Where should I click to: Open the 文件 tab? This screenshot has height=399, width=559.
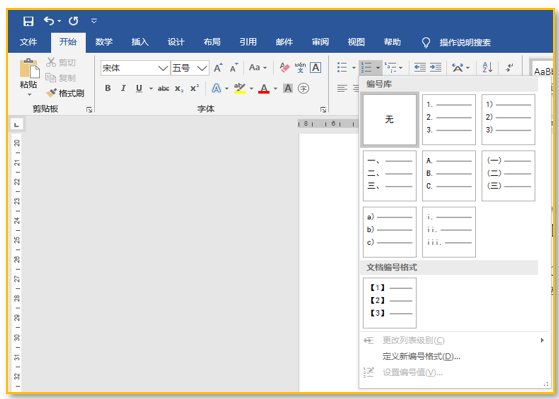pos(29,42)
